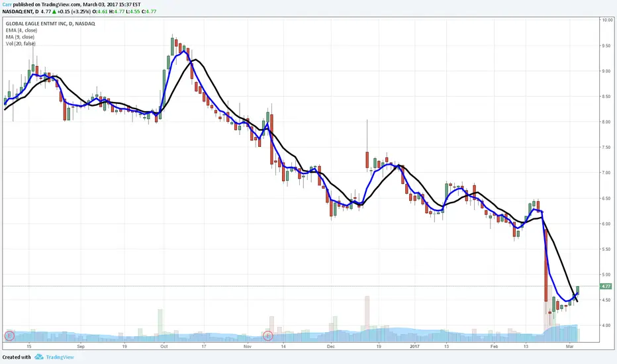Select the MA (9, close) indicator legend
The image size is (617, 364).
[20, 36]
